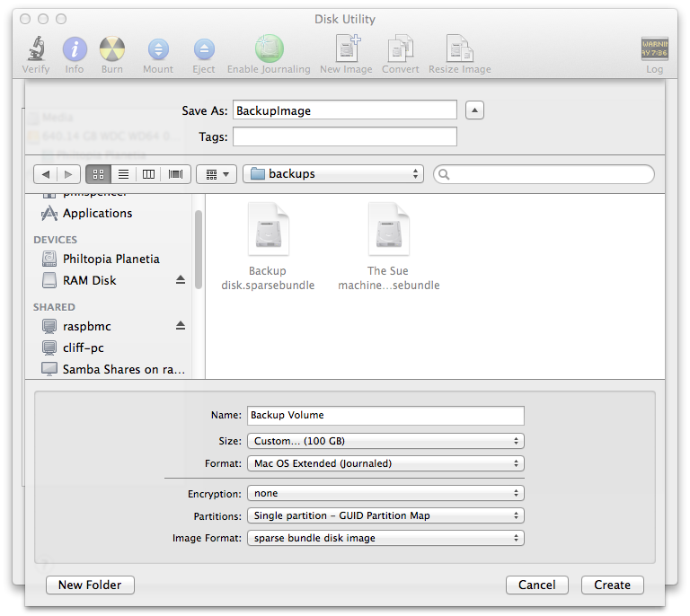
Task: Eject the RAM Disk
Action: tap(181, 280)
